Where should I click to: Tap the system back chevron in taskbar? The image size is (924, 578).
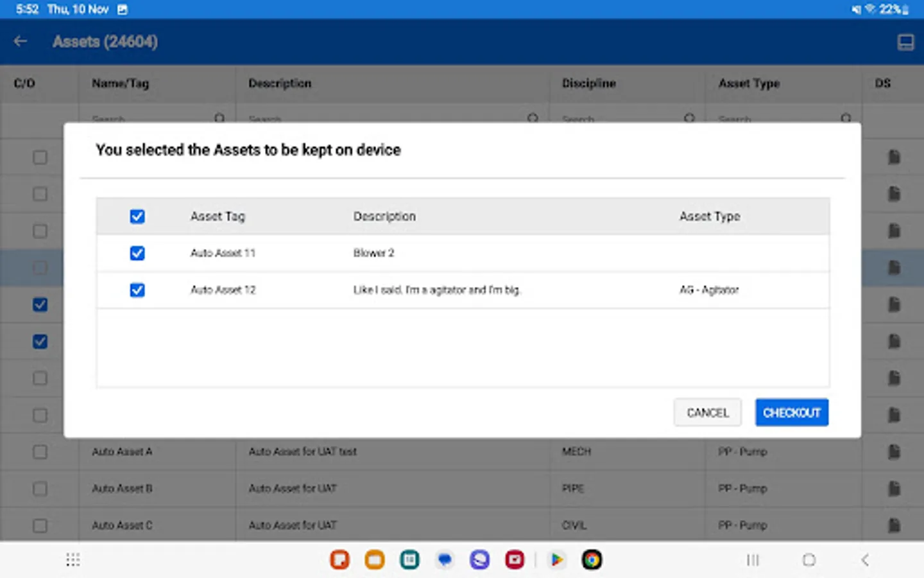865,560
